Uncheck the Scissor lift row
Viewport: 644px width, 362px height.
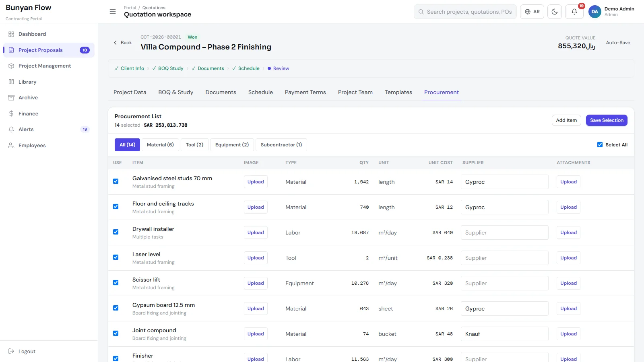(116, 283)
